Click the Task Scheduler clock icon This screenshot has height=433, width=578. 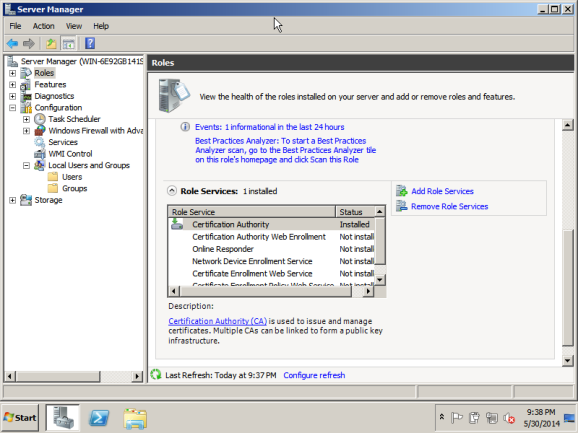(40, 119)
